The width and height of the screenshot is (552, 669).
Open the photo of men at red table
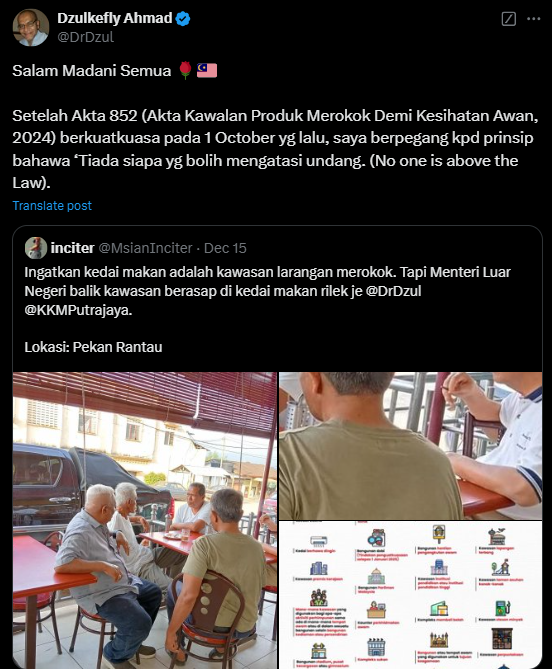(x=145, y=521)
